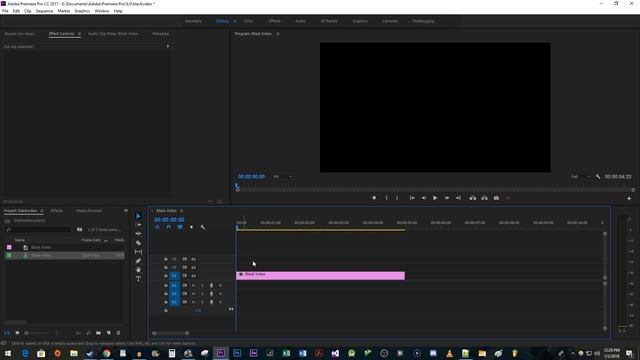Switch to Color workspace tab
Image resolution: width=640 pixels, height=360 pixels.
[x=248, y=21]
